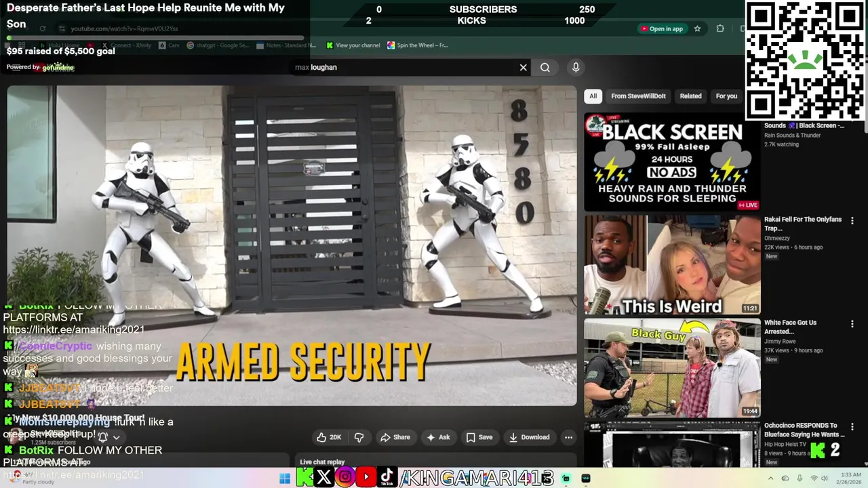This screenshot has width=868, height=488.
Task: Open options menu for the Ochocinco video
Action: tap(852, 427)
